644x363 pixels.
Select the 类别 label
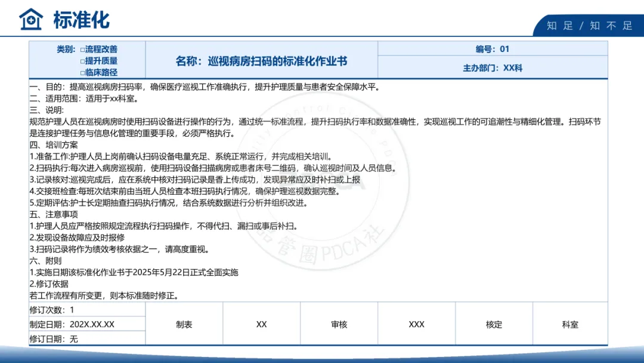(x=66, y=50)
